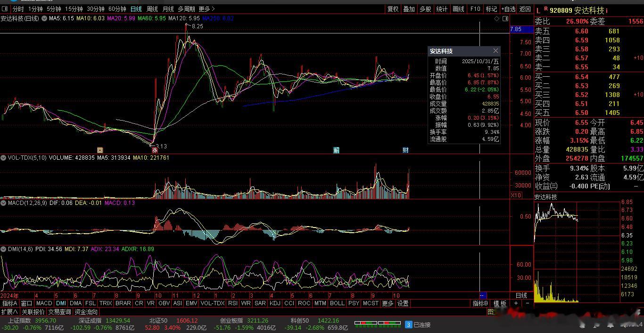Expand 更多 indicators in bottom bar
The width and height of the screenshot is (644, 333).
click(388, 303)
